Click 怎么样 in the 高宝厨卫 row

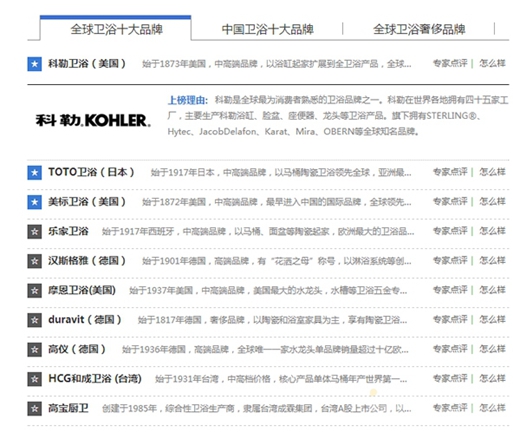click(492, 408)
